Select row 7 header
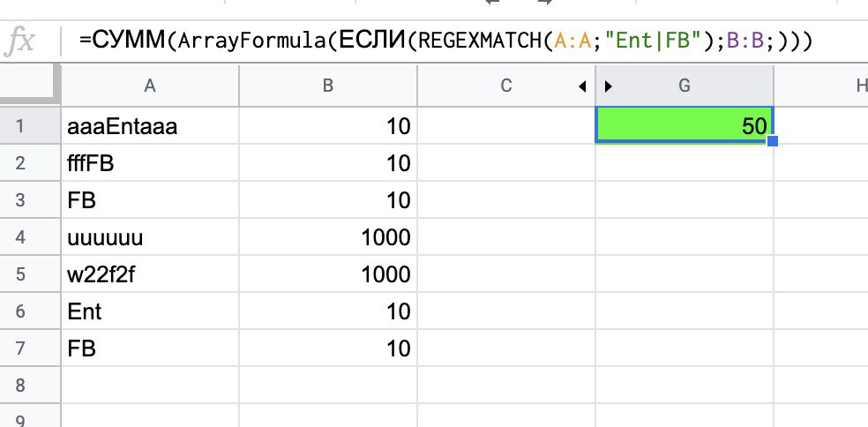Viewport: 868px width, 427px height. pyautogui.click(x=30, y=348)
